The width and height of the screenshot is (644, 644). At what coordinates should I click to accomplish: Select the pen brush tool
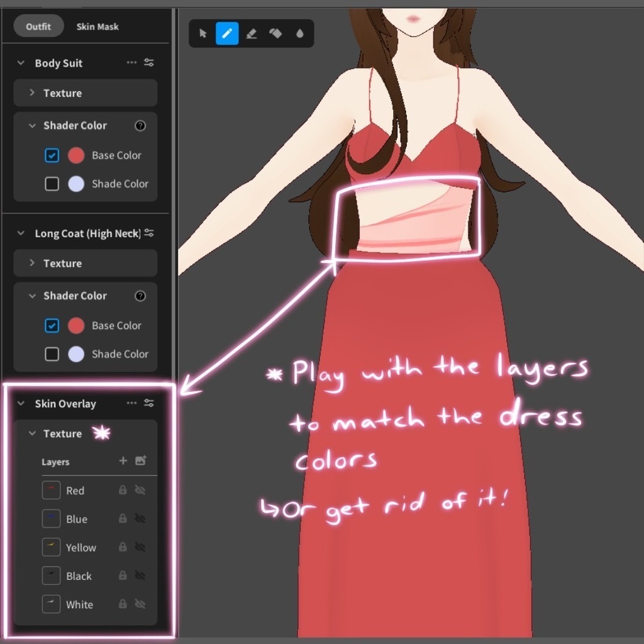pyautogui.click(x=227, y=33)
